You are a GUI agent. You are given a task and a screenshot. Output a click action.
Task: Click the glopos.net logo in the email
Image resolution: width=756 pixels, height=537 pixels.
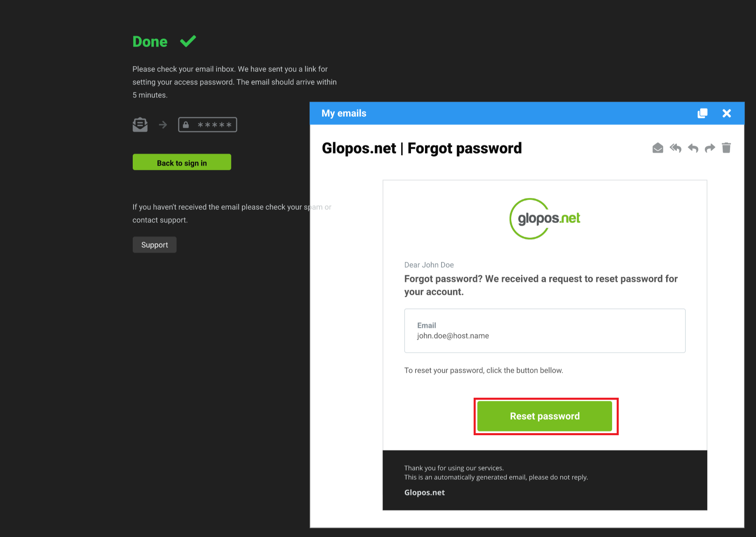[545, 218]
